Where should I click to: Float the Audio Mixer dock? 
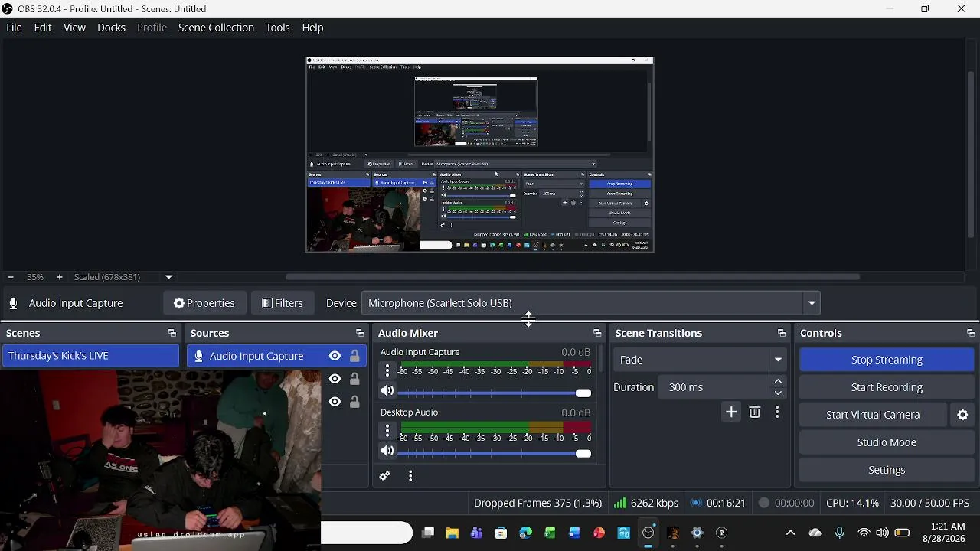tap(597, 334)
